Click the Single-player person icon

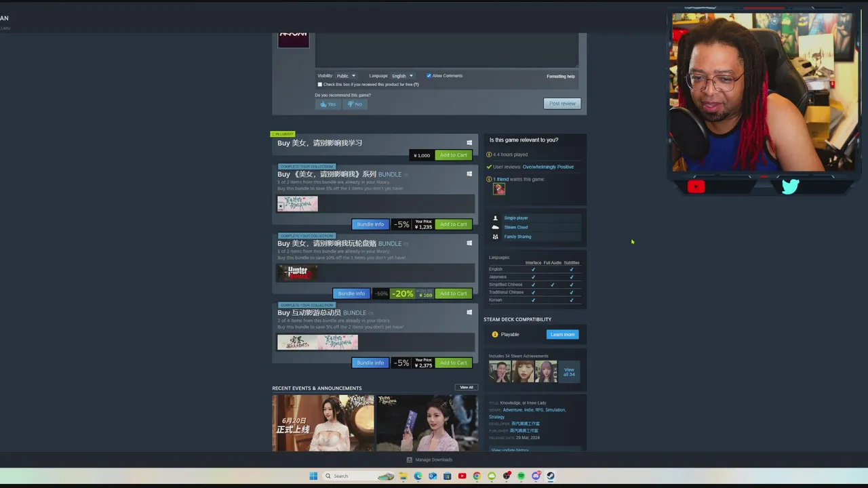pyautogui.click(x=495, y=218)
